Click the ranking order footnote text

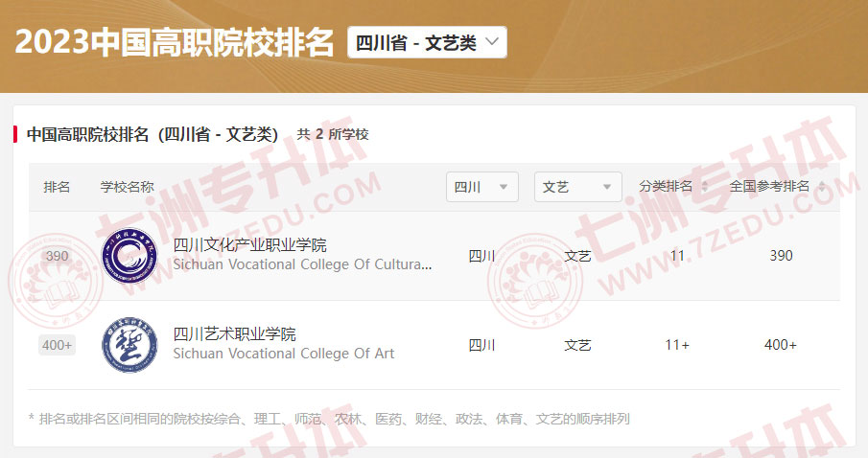(329, 419)
